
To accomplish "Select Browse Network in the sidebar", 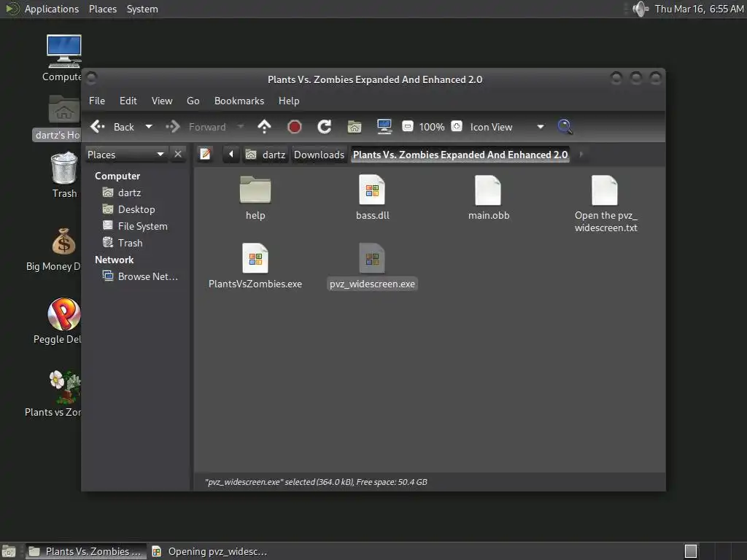I will tap(140, 276).
